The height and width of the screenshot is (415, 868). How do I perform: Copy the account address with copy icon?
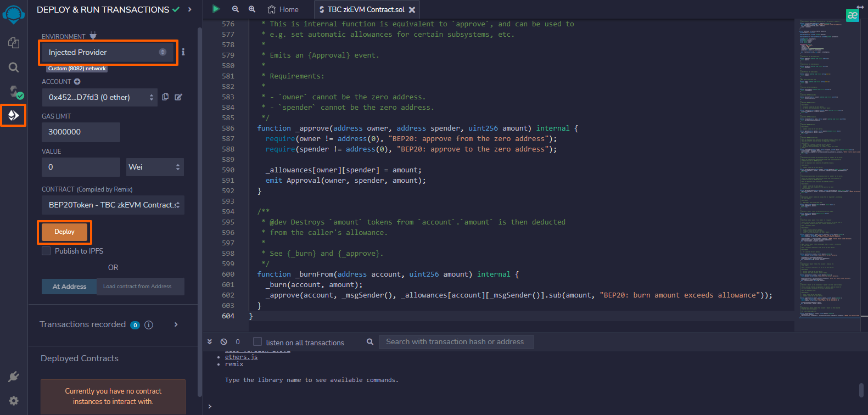pos(165,97)
